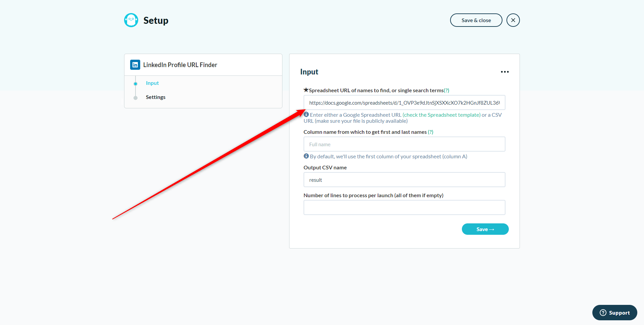Viewport: 644px width, 325px height.
Task: Focus the number of lines per launch field
Action: point(405,208)
